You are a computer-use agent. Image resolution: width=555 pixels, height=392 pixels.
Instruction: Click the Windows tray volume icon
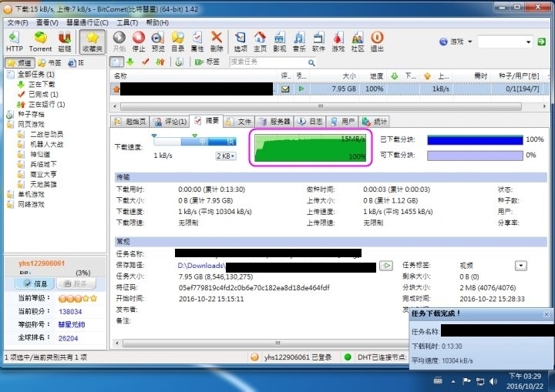(x=493, y=381)
